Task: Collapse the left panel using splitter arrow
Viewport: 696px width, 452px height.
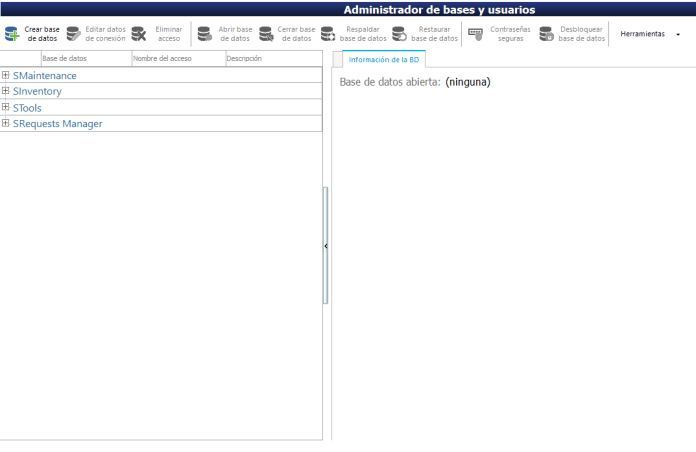Action: (326, 245)
